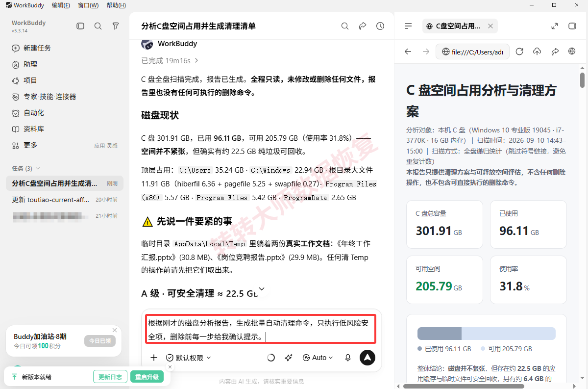Click the 96.11 GB used card value
Image resolution: width=588 pixels, height=389 pixels.
click(519, 231)
